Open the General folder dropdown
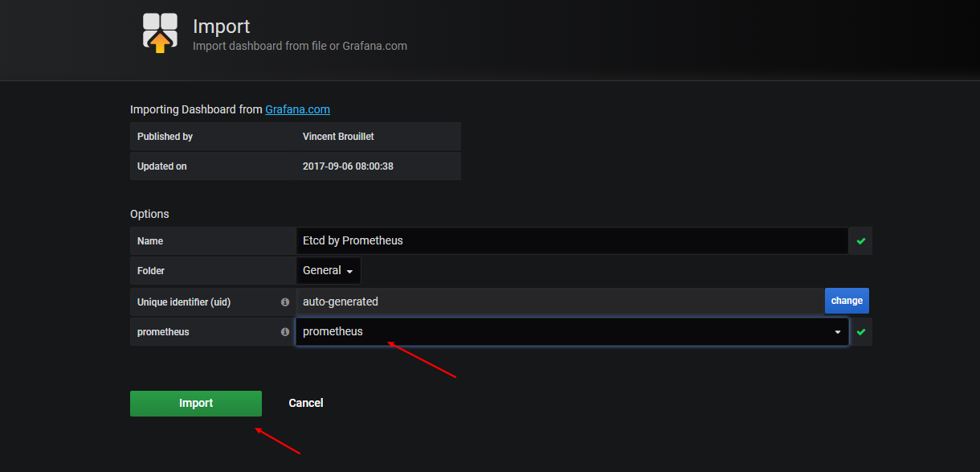Image resolution: width=980 pixels, height=472 pixels. (329, 271)
